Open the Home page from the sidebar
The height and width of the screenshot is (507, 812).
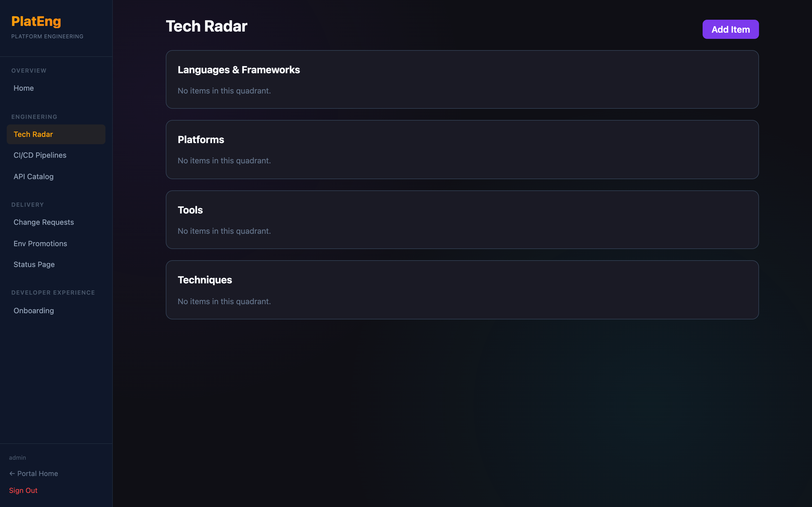[23, 88]
